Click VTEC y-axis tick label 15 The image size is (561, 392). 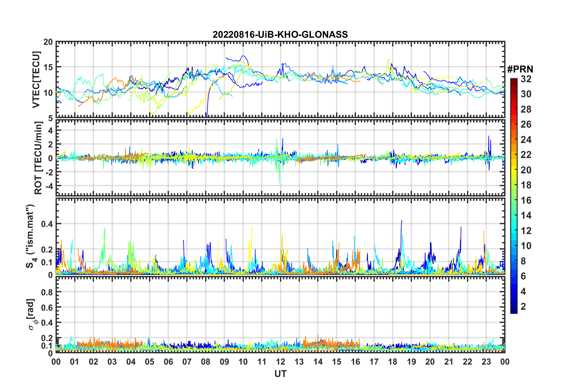(48, 67)
